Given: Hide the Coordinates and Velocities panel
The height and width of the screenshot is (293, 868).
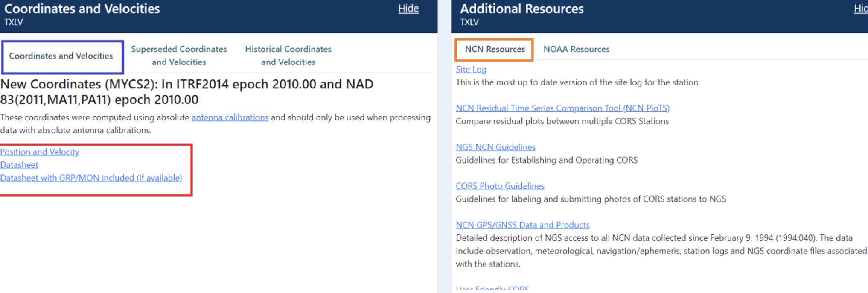Looking at the screenshot, I should (408, 9).
